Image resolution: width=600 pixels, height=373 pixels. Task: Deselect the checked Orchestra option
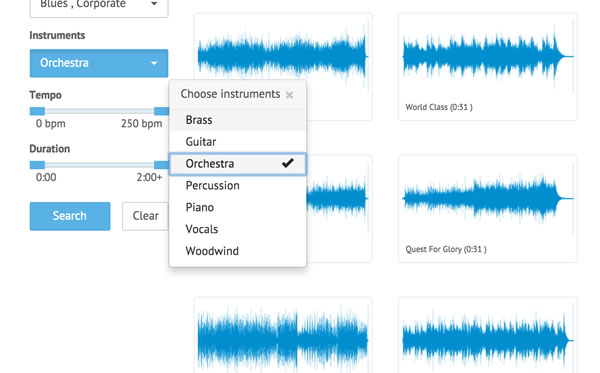point(237,164)
